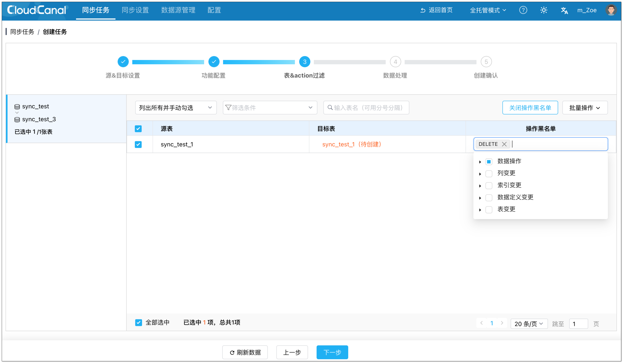The image size is (624, 364).
Task: Click 关闭操作黑名单 button
Action: (530, 108)
